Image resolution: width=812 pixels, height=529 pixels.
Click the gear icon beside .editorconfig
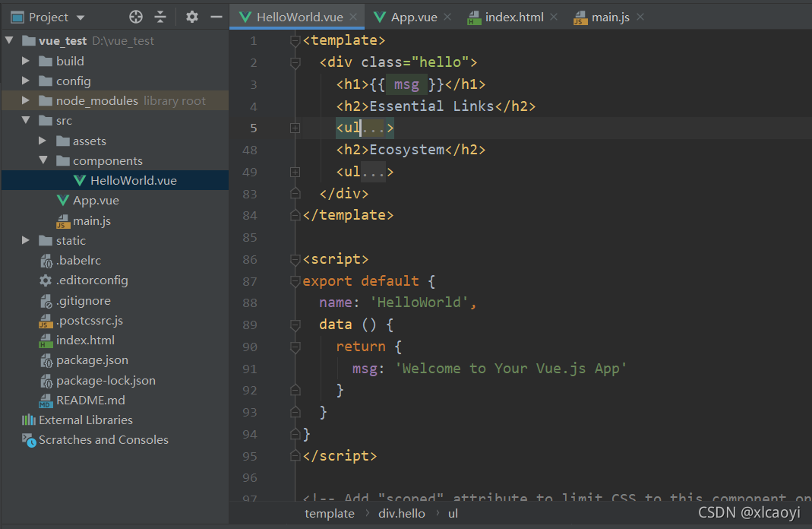tap(46, 280)
